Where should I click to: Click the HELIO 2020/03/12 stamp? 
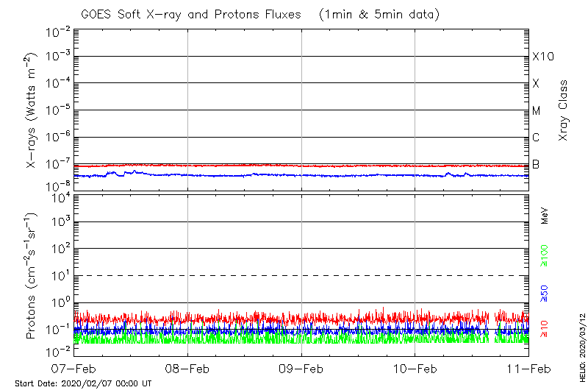[x=581, y=347]
